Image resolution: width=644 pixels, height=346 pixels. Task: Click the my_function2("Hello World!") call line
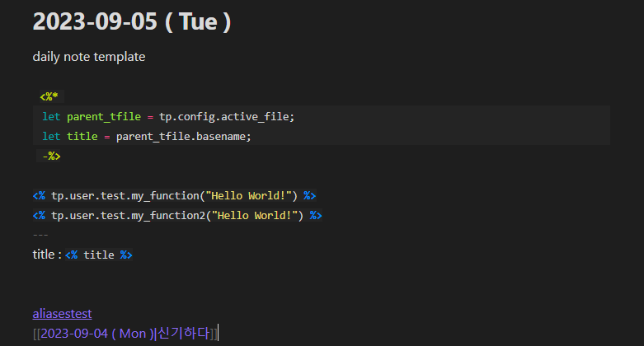pos(177,216)
